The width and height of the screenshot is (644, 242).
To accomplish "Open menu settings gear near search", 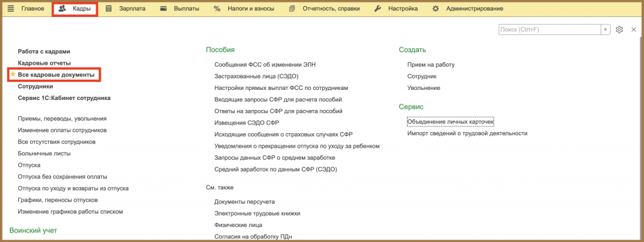I will click(619, 30).
